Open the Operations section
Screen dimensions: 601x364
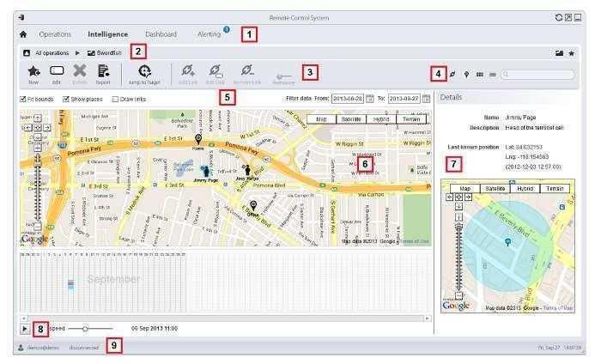pyautogui.click(x=55, y=34)
